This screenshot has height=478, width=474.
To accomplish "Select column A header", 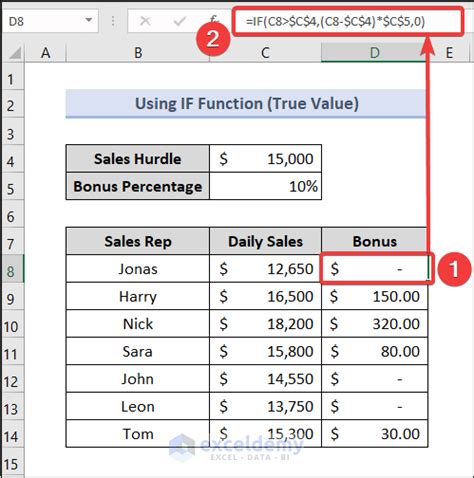I will coord(46,53).
